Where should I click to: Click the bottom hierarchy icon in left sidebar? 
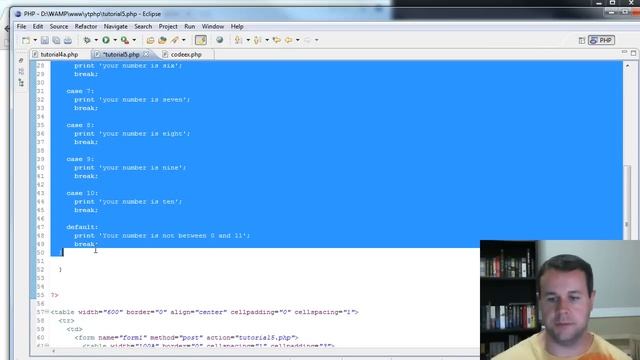21,83
